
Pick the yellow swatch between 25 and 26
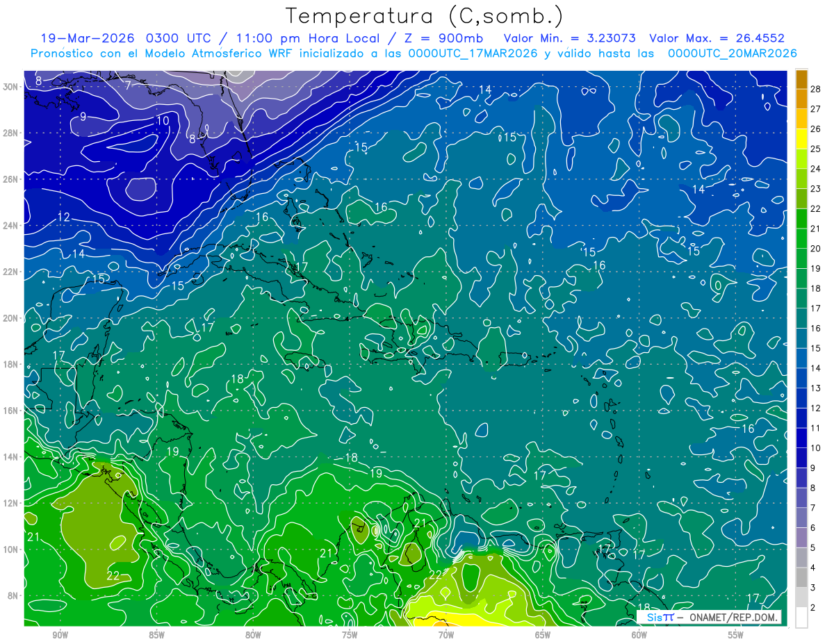(x=801, y=140)
